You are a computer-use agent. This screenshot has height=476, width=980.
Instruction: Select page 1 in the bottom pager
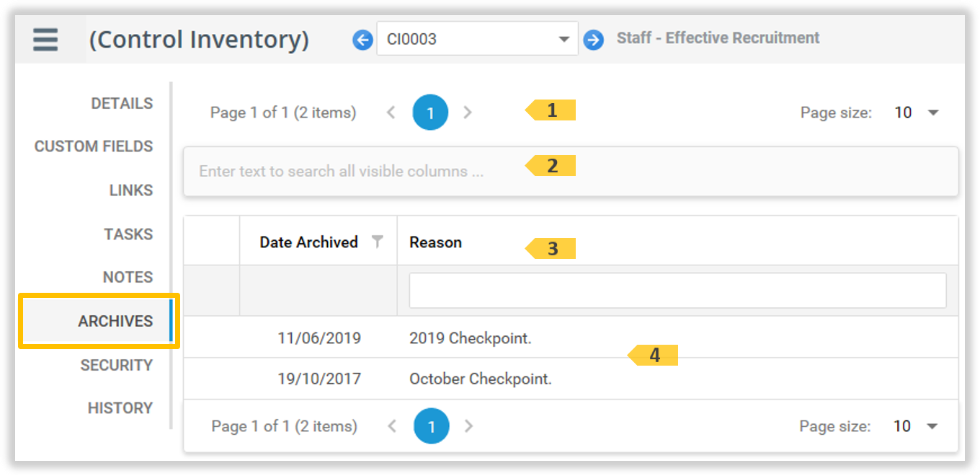click(432, 426)
